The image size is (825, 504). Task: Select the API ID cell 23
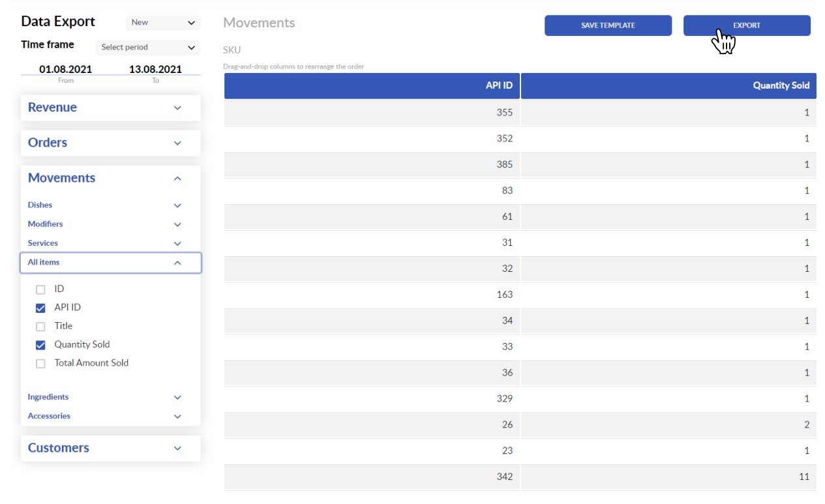372,451
